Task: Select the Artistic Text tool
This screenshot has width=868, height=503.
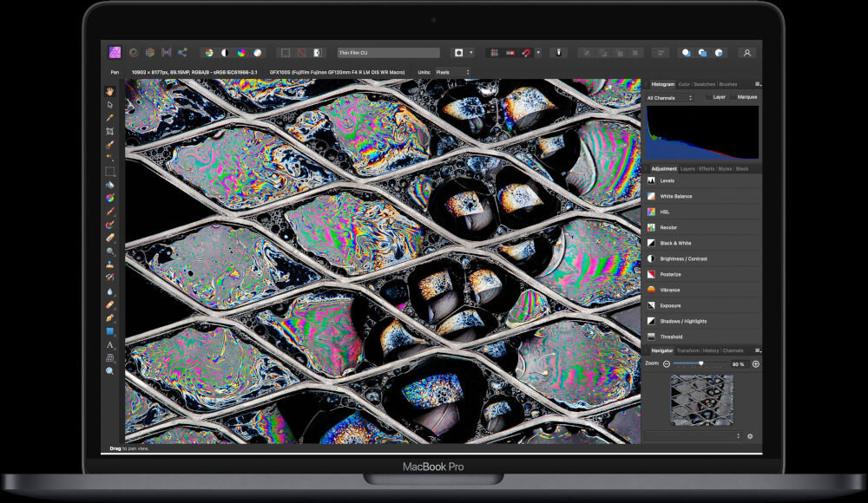Action: pyautogui.click(x=110, y=344)
